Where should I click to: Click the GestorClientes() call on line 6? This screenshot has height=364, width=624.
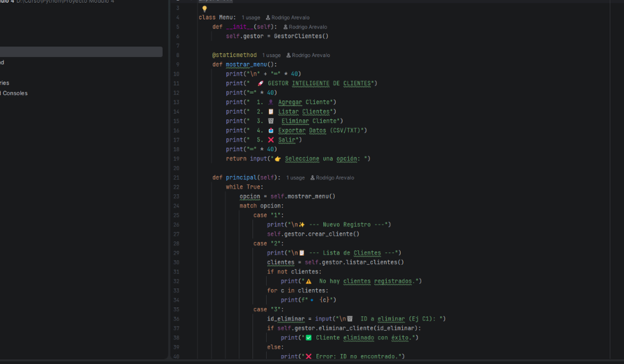[x=301, y=36]
